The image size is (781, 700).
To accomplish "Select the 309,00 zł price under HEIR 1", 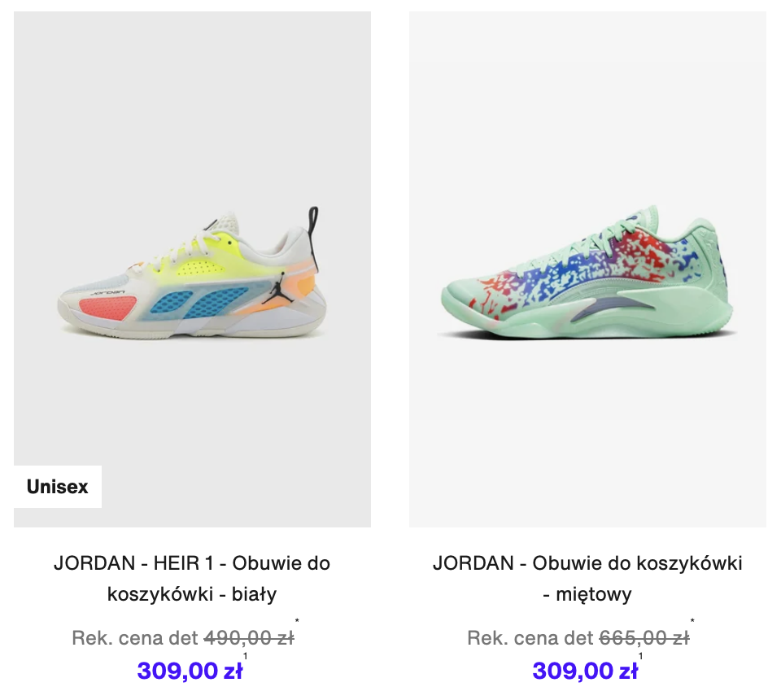I will click(190, 671).
